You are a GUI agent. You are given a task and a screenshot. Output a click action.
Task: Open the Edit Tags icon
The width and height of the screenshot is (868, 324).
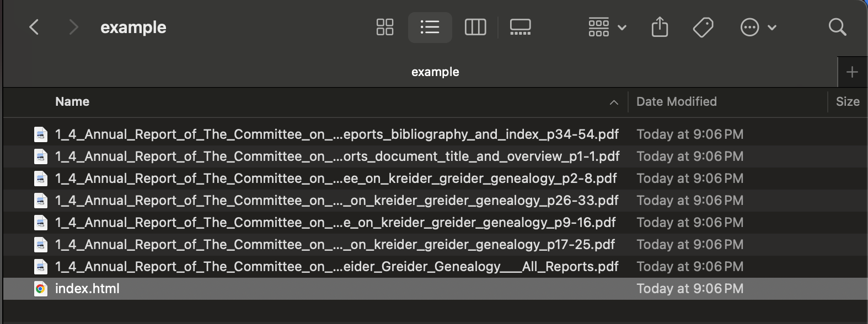(x=703, y=27)
